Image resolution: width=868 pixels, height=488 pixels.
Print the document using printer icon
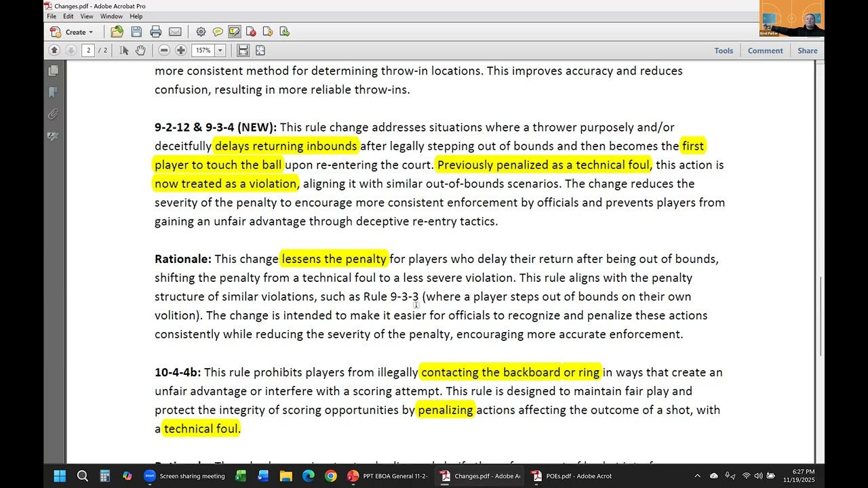pos(155,32)
